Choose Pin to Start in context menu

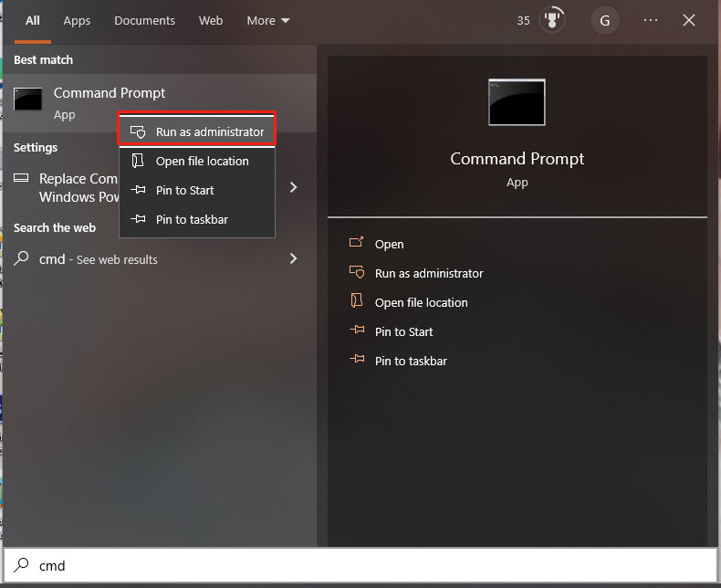click(x=197, y=190)
